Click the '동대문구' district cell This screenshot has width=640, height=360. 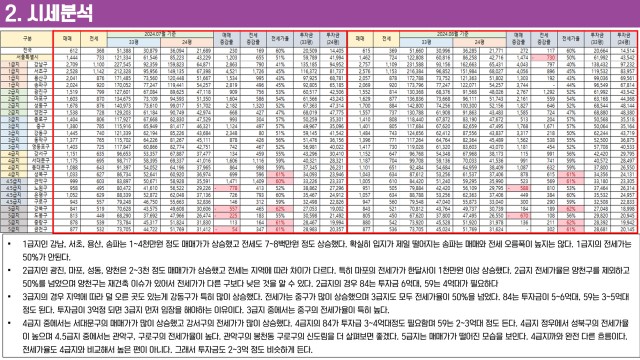(x=40, y=167)
